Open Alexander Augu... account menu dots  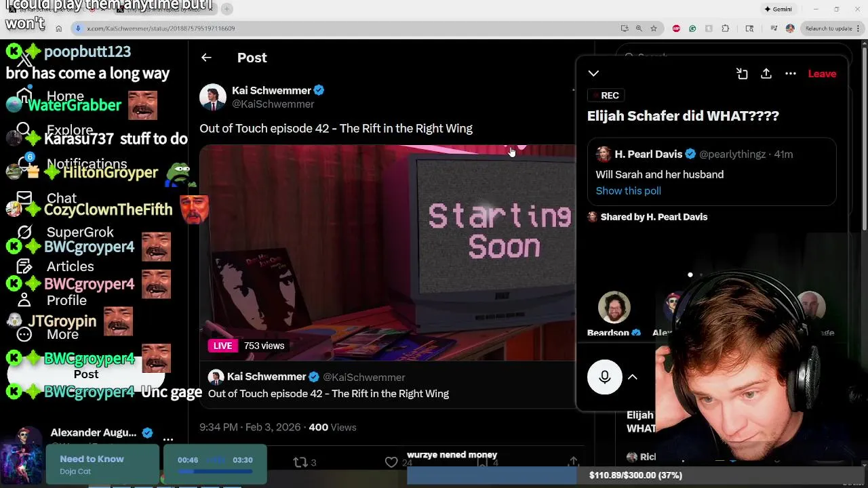(168, 439)
